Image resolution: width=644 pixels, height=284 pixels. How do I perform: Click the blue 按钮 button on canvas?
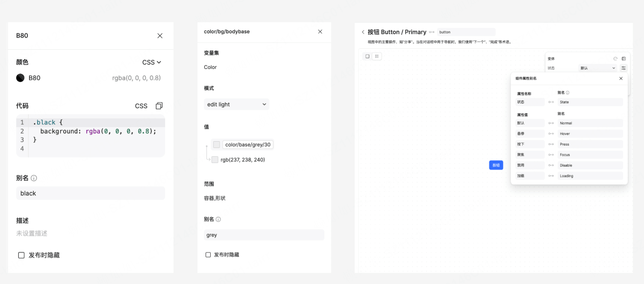(496, 165)
